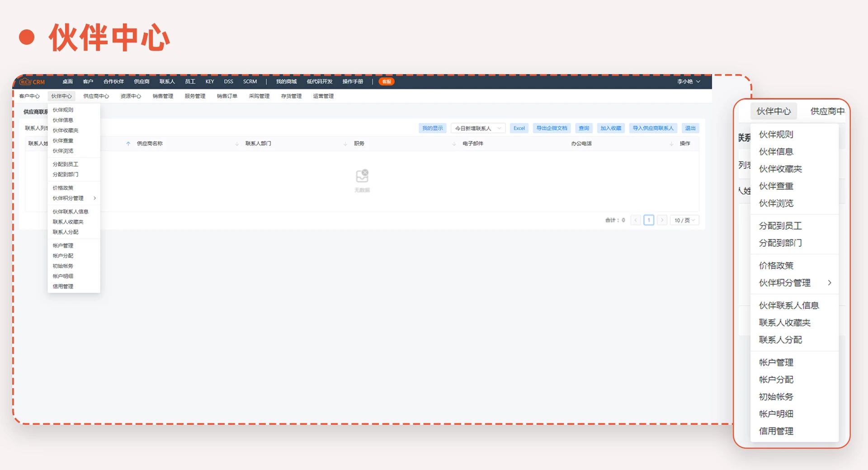Viewport: 868px width, 470px height.
Task: Switch to the 采购管理 tab
Action: pos(259,96)
